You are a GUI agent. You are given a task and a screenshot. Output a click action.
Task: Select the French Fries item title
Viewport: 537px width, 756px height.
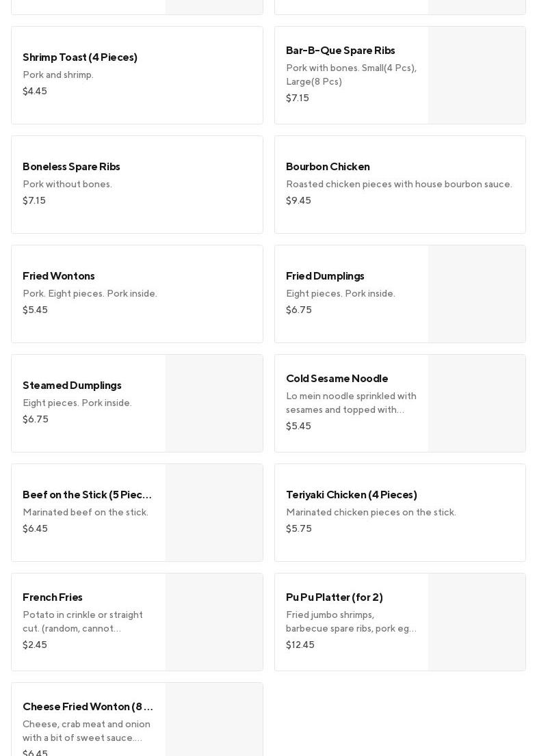tap(53, 597)
